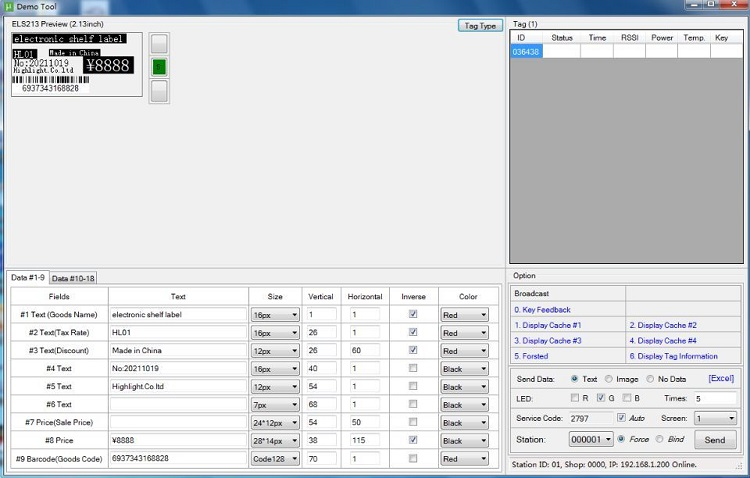Image resolution: width=750 pixels, height=478 pixels.
Task: Click the top gray button beside the preview
Action: pos(159,43)
